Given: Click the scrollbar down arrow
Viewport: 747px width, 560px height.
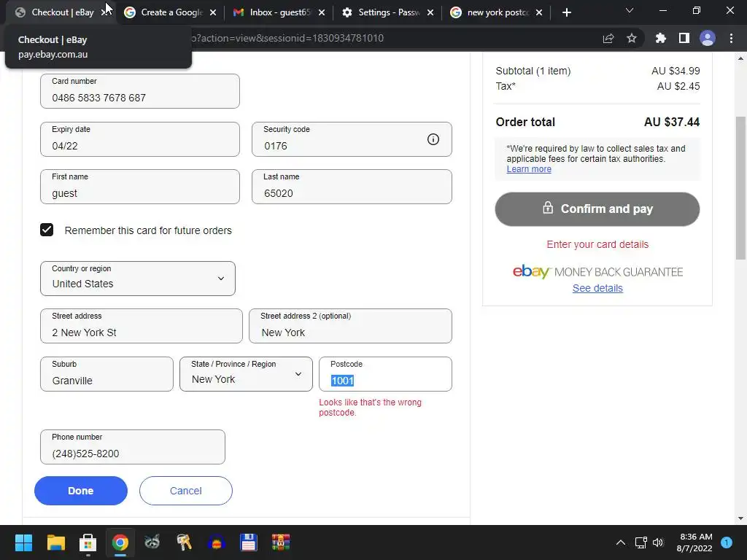Looking at the screenshot, I should tap(740, 518).
